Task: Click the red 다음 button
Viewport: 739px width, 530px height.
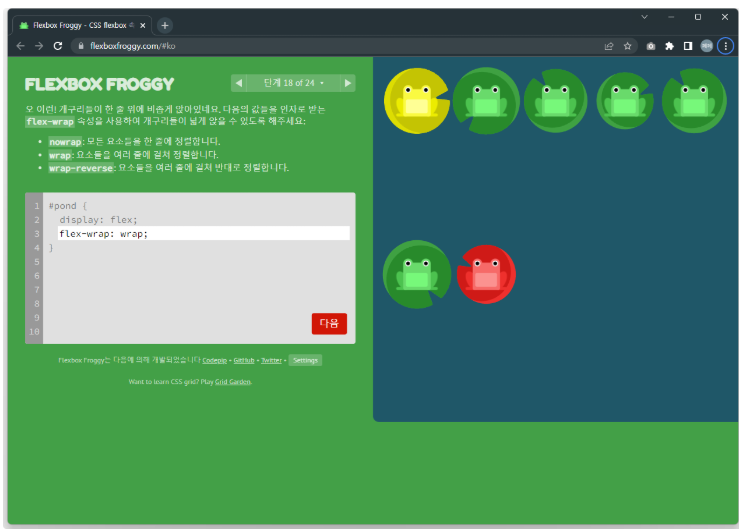Action: (x=329, y=324)
